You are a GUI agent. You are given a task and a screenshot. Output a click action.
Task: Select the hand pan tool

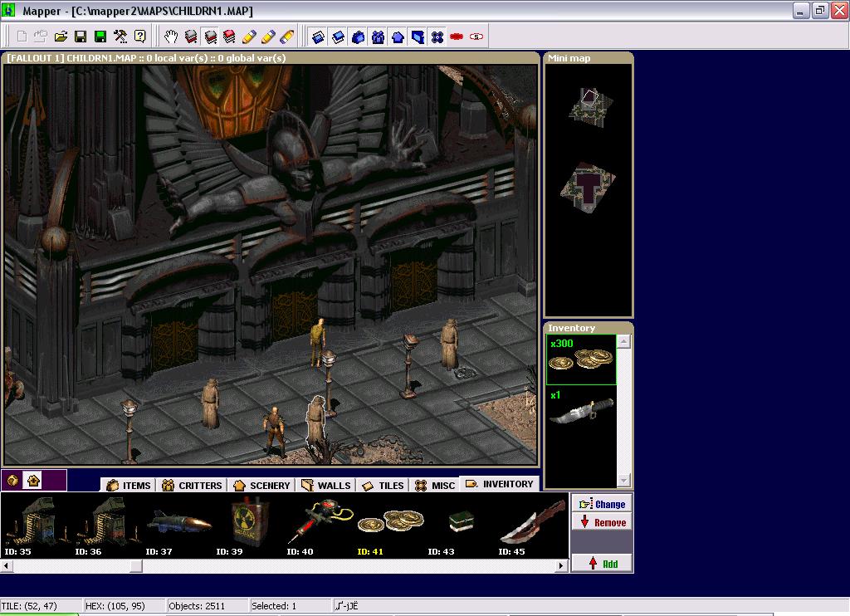coord(171,37)
